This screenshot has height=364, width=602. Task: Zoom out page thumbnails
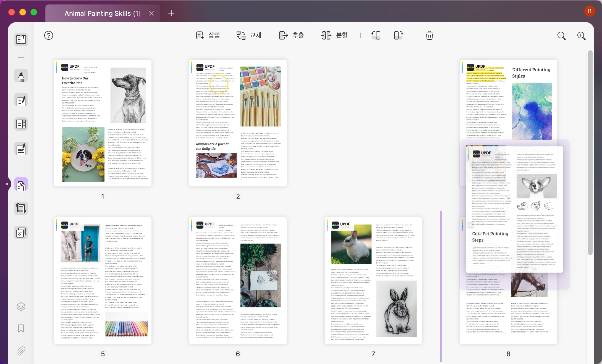coord(561,36)
